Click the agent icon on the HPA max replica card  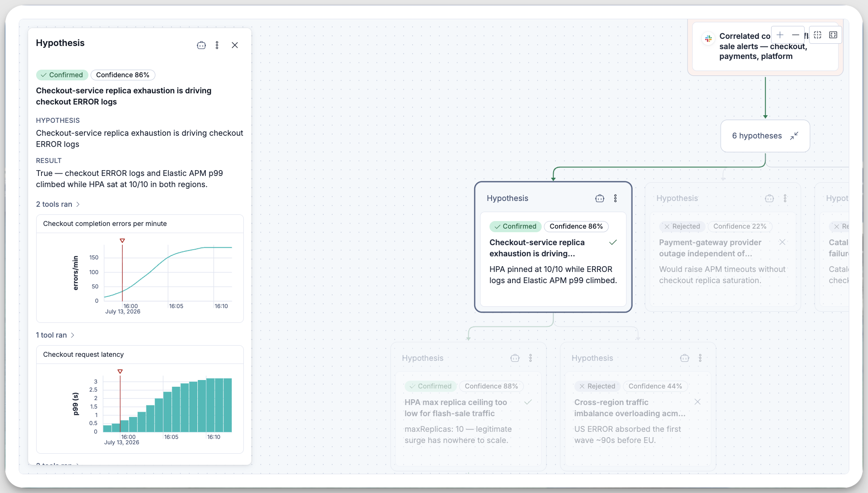(x=515, y=358)
